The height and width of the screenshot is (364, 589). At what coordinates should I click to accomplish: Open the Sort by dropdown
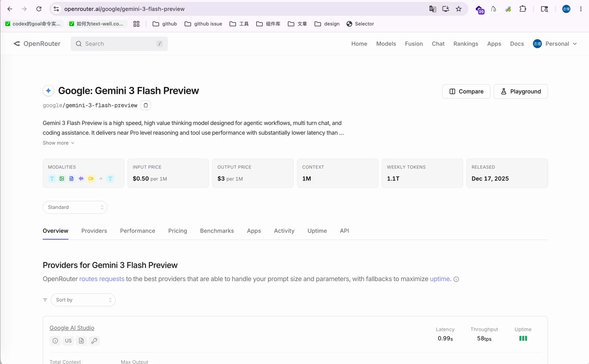(83, 300)
